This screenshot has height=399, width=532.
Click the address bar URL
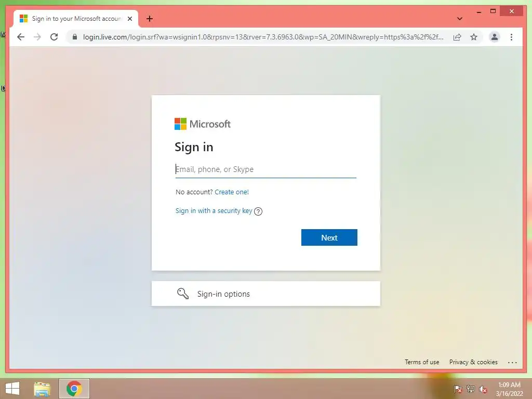(x=263, y=37)
